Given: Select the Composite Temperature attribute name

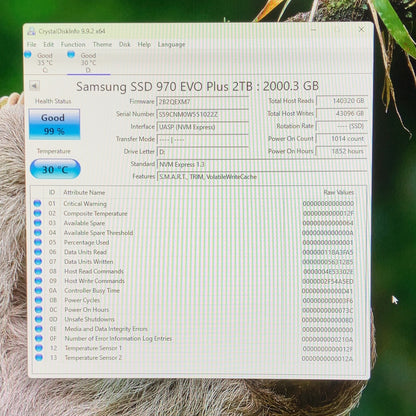Looking at the screenshot, I should 95,213.
